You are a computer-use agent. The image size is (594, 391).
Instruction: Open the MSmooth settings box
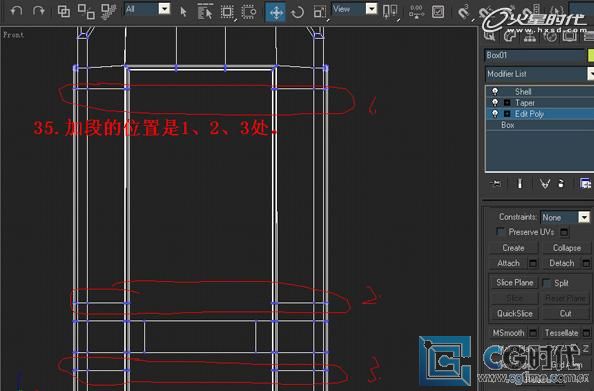pyautogui.click(x=533, y=333)
